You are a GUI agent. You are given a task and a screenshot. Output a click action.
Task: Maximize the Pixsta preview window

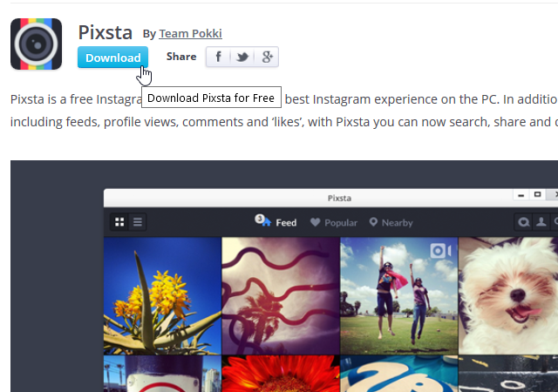click(x=537, y=194)
